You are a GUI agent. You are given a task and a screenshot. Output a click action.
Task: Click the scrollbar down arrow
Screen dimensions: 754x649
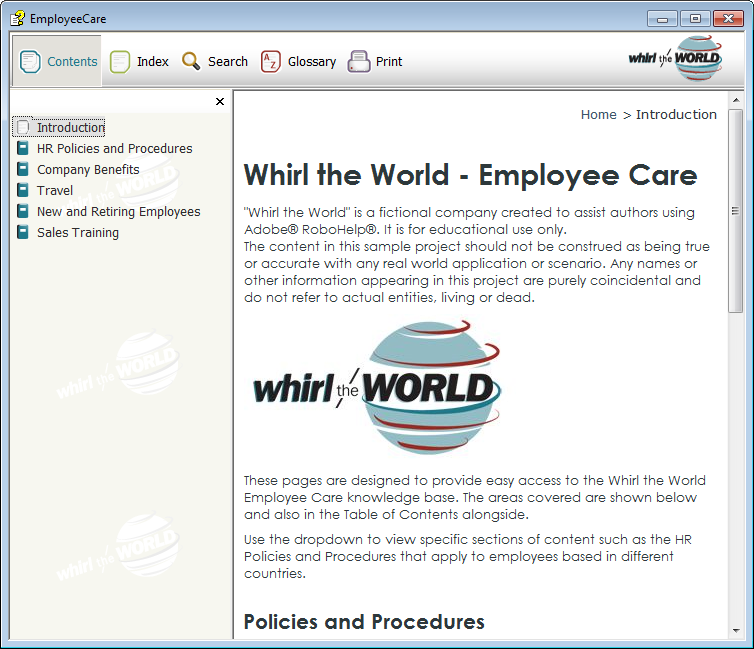[x=736, y=631]
